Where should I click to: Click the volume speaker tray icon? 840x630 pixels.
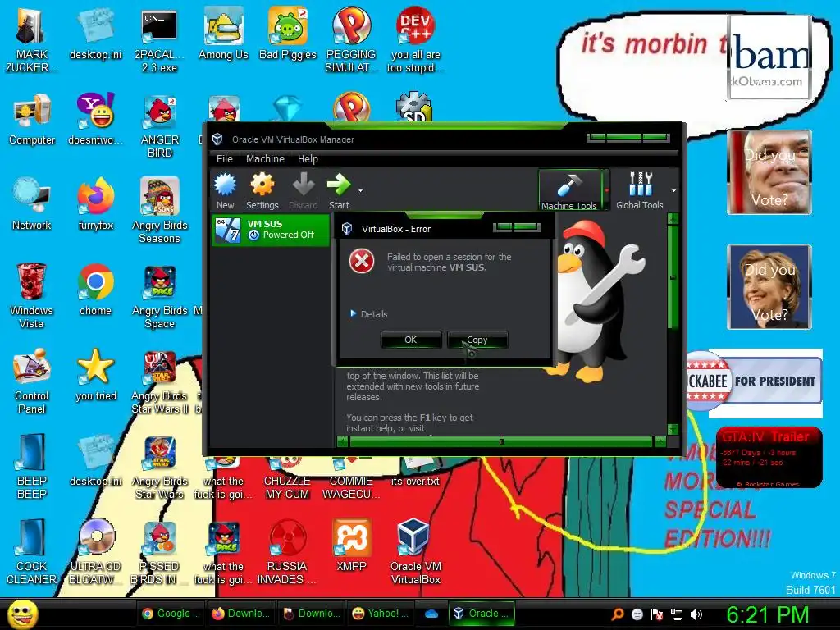(696, 614)
